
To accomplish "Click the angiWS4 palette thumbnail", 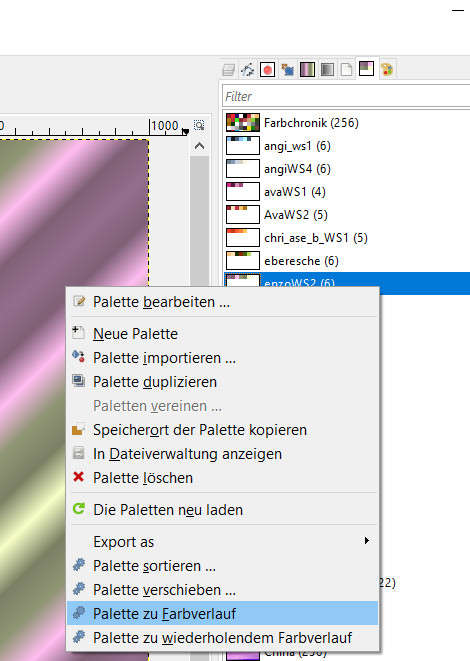I will [243, 169].
